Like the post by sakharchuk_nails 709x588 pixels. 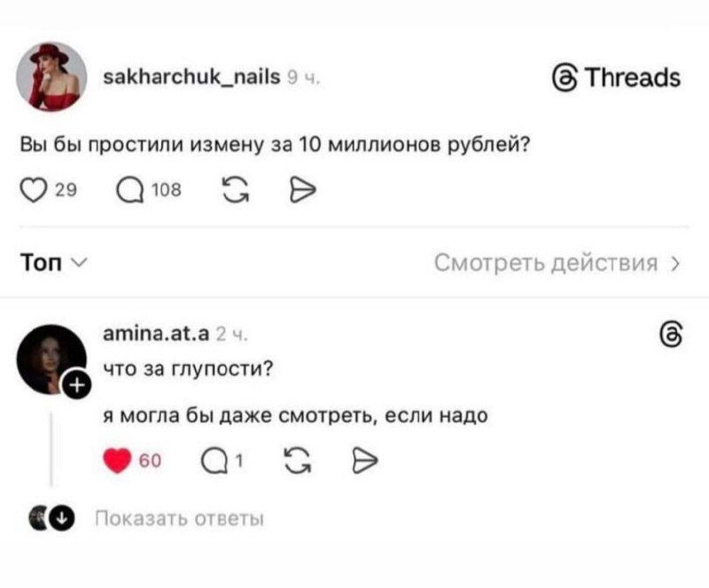coord(33,189)
